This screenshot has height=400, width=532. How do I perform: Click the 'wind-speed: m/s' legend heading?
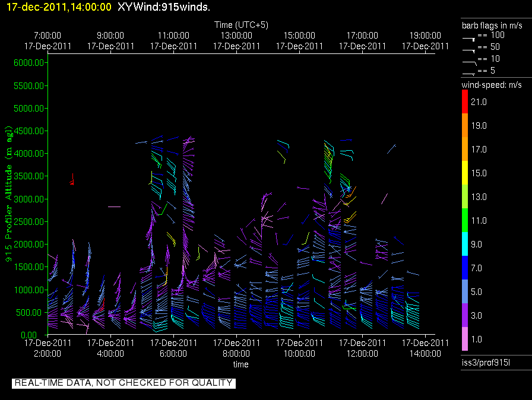point(492,85)
